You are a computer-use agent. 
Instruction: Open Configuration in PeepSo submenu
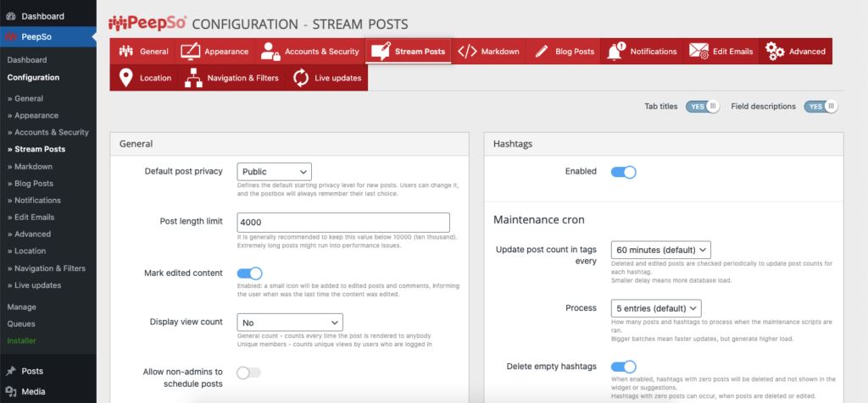[33, 77]
